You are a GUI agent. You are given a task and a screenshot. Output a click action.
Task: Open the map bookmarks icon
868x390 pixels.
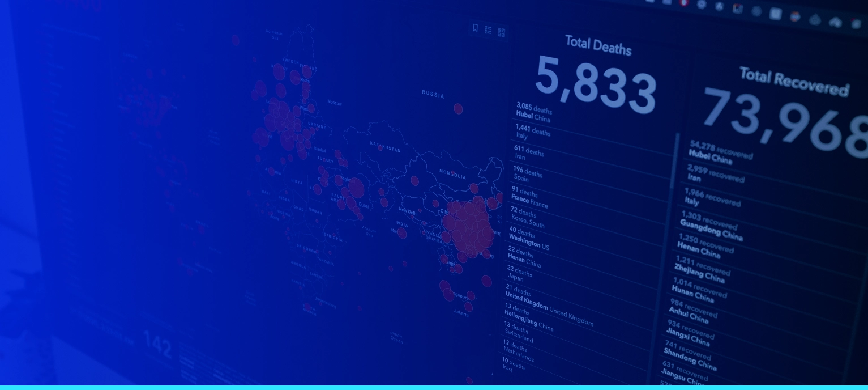click(475, 28)
